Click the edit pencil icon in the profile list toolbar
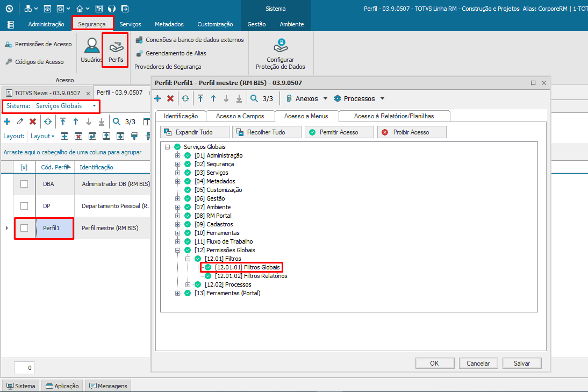This screenshot has width=588, height=392. tap(20, 121)
